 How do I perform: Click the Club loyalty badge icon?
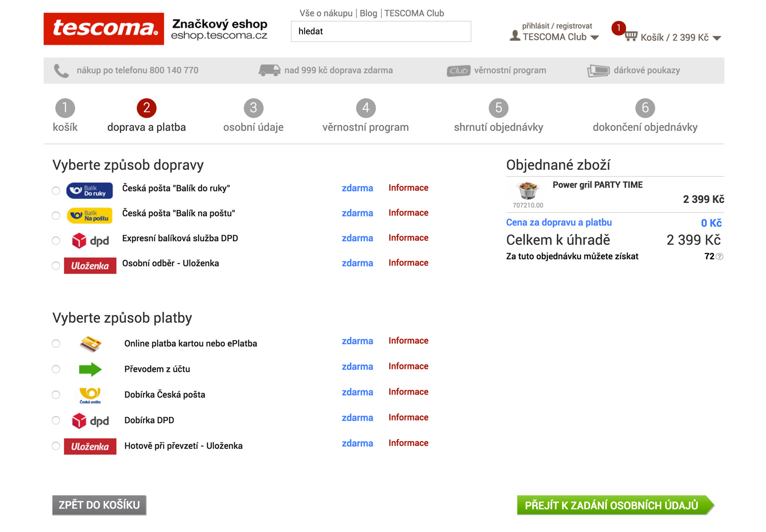458,70
